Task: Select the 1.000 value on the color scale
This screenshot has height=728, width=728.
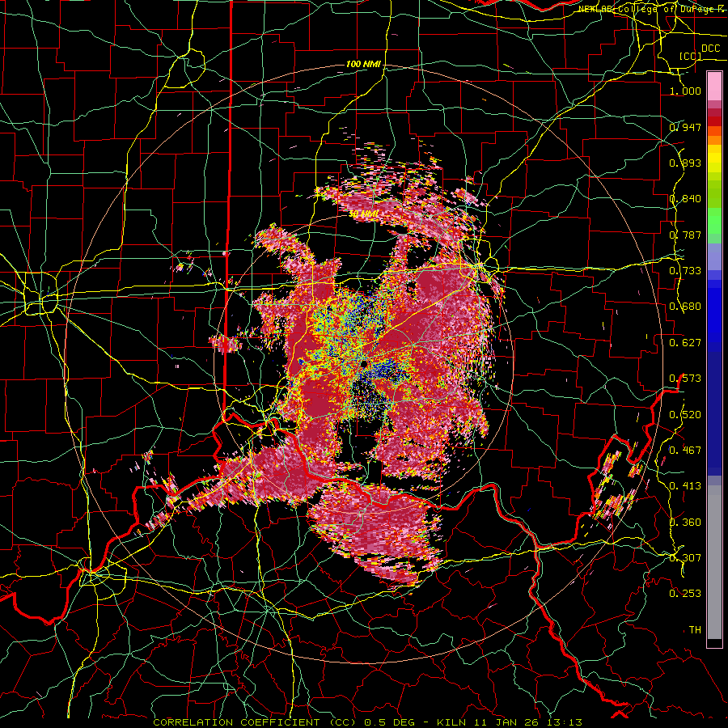Action: click(x=685, y=91)
